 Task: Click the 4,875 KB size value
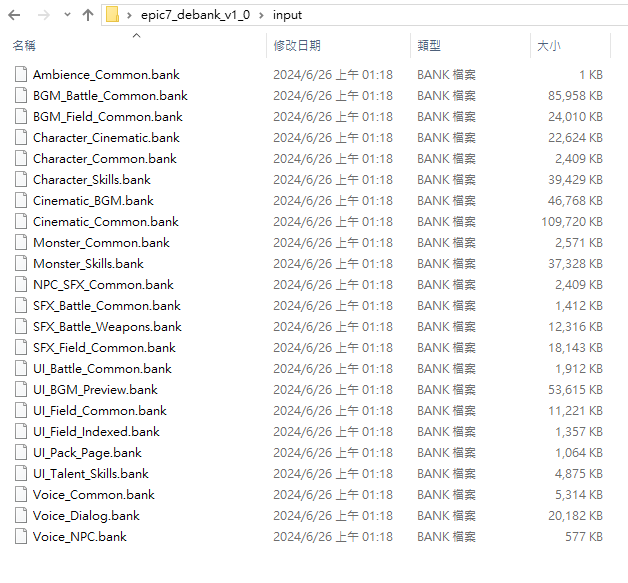tap(579, 474)
